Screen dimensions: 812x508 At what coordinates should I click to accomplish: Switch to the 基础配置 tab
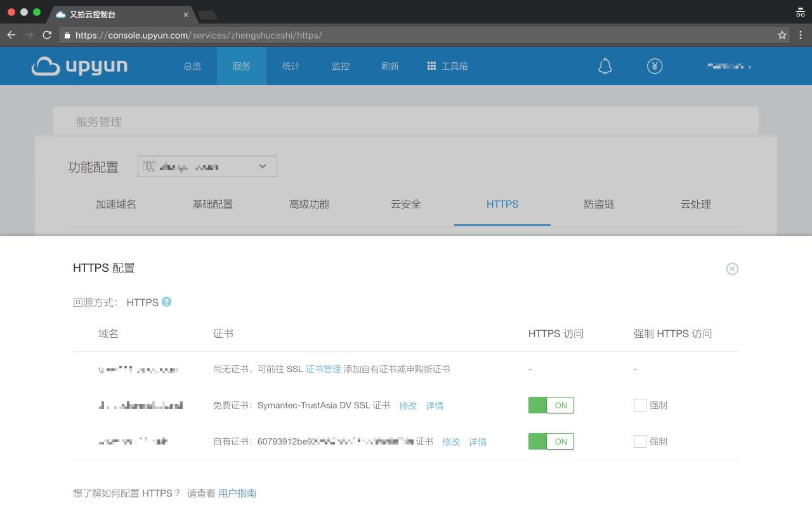[213, 204]
